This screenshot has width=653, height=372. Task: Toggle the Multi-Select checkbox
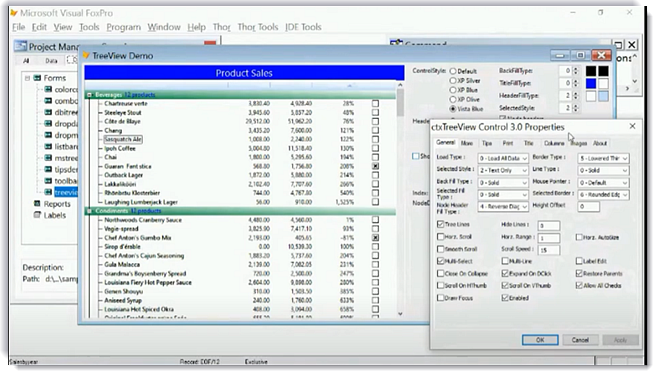tap(440, 261)
